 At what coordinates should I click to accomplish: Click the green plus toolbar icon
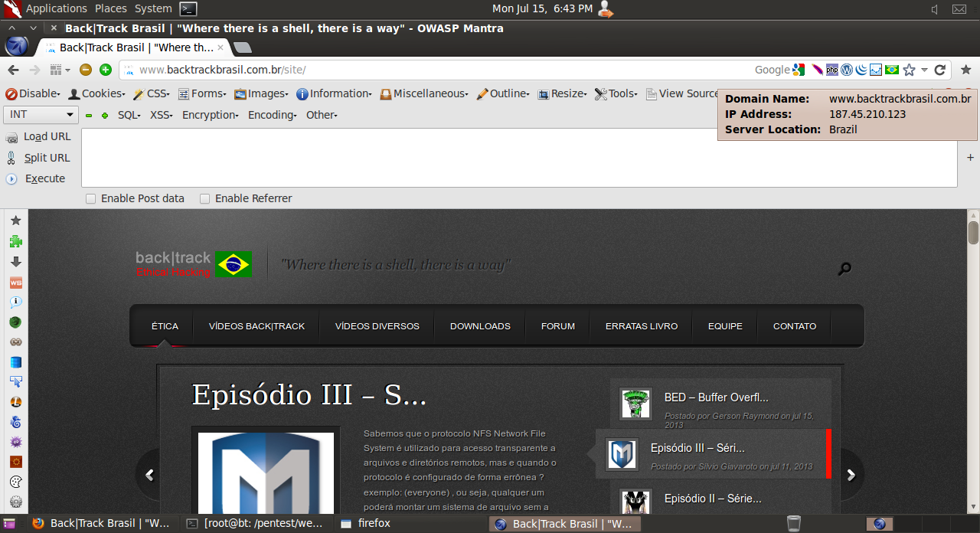pos(106,70)
